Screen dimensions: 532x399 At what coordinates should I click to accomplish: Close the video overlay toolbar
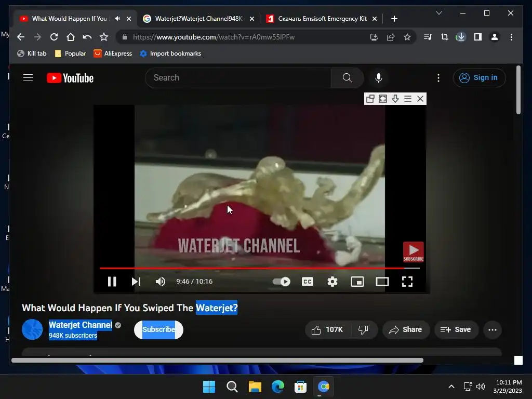point(420,99)
